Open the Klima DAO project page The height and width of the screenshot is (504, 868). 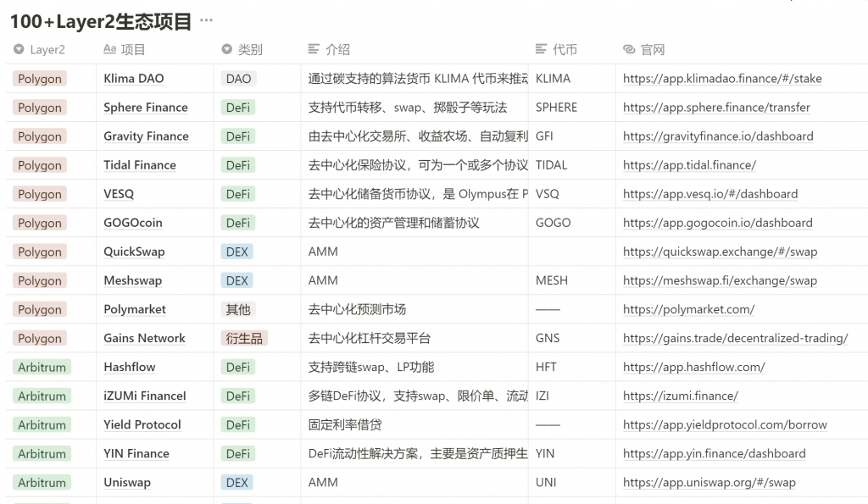(x=133, y=79)
